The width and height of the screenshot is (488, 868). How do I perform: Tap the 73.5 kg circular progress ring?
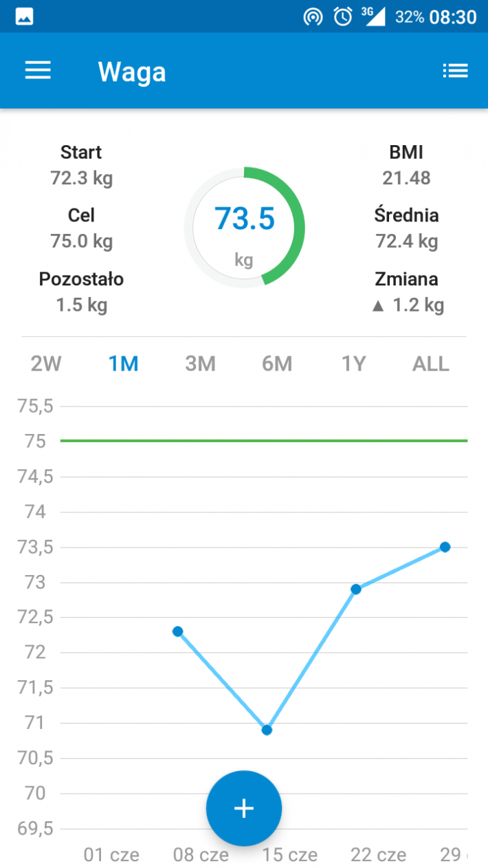244,227
